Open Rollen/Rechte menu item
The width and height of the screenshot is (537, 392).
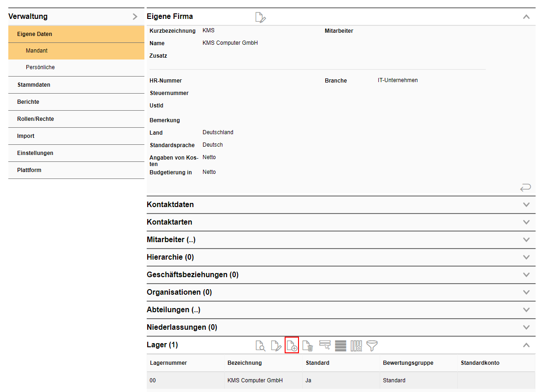coord(36,119)
